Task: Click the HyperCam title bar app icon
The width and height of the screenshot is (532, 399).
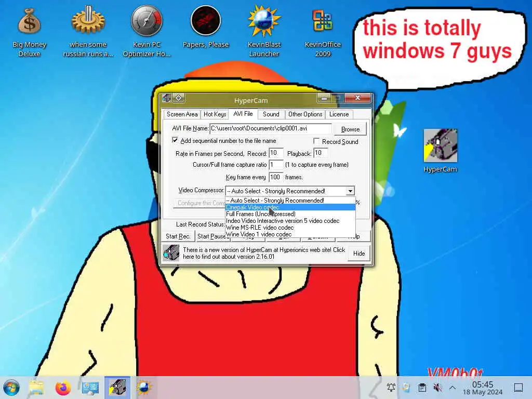Action: tap(167, 98)
